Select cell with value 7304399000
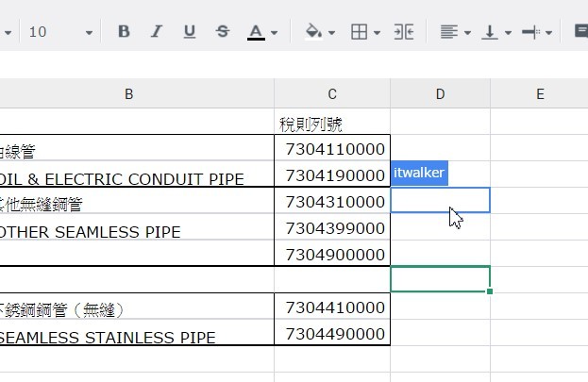The image size is (588, 382). [332, 227]
